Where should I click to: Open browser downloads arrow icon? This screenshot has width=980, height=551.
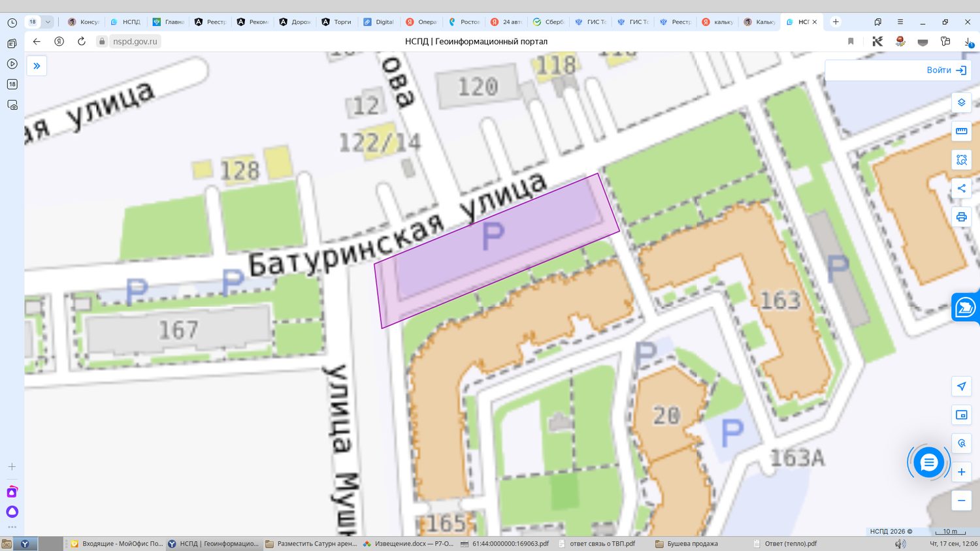tap(968, 41)
